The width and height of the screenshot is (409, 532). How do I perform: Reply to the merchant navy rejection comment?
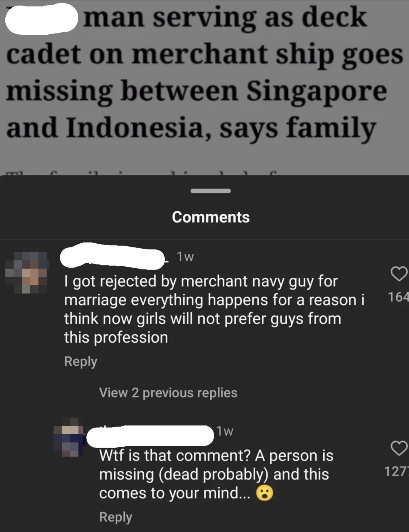coord(81,361)
